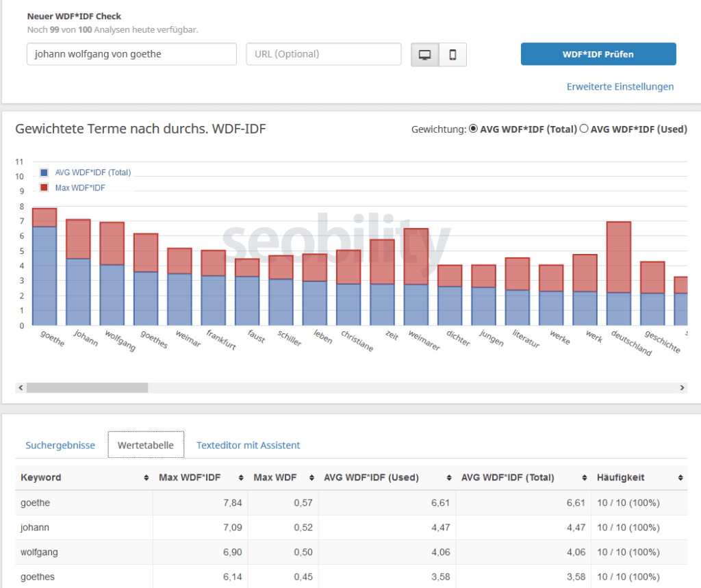
Task: Sort by Keyword column arrows
Action: pyautogui.click(x=146, y=478)
